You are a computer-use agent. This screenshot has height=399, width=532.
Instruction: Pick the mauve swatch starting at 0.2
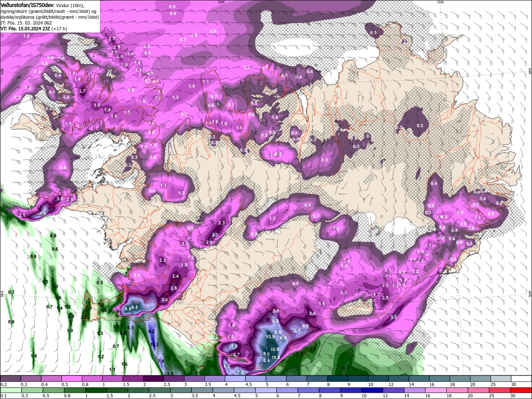(x=10, y=379)
